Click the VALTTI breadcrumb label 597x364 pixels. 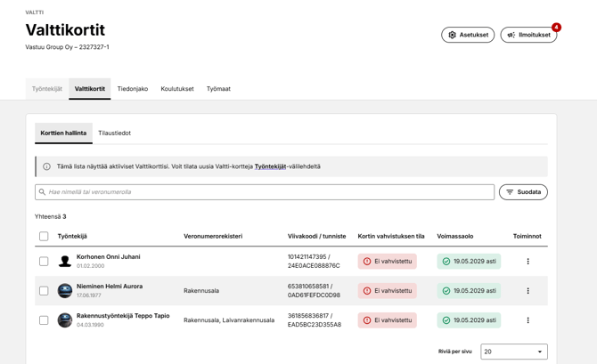tap(34, 12)
